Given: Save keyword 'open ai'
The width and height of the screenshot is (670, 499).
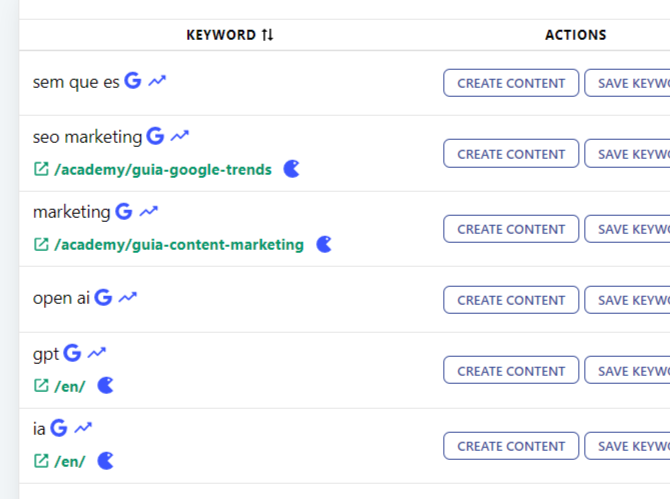Looking at the screenshot, I should point(627,300).
